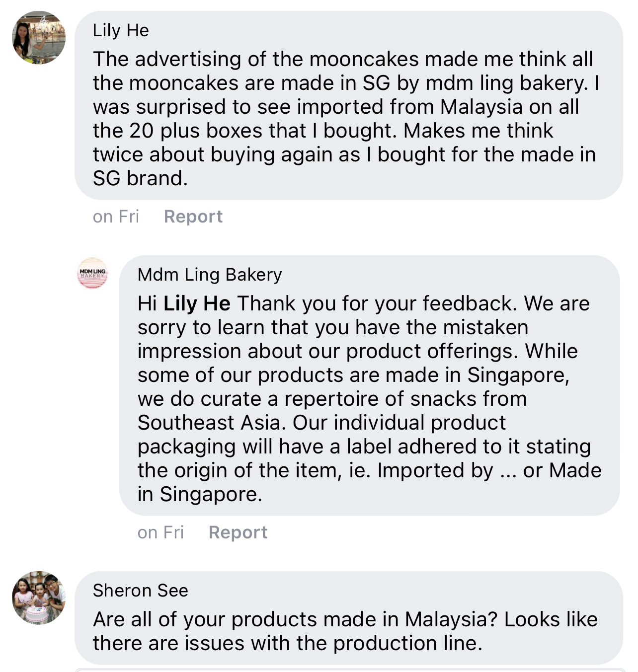Image resolution: width=638 pixels, height=672 pixels.
Task: Click 'in Singapore.' ending the bakery reply
Action: [x=200, y=494]
